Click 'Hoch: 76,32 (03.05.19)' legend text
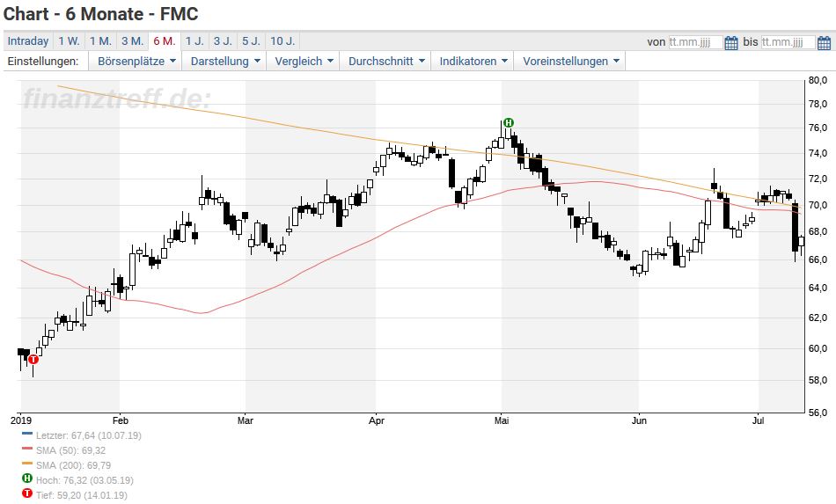Screen dimensions: 836x504 point(84,480)
